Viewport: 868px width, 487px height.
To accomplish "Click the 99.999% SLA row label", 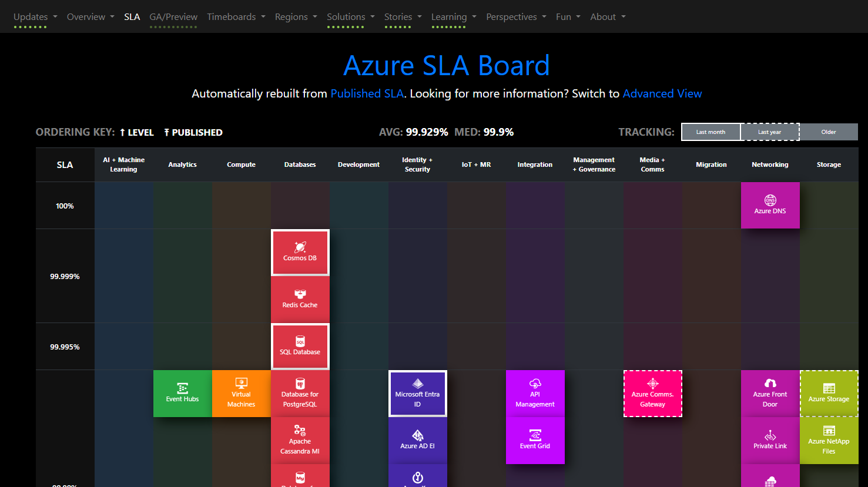I will click(65, 276).
